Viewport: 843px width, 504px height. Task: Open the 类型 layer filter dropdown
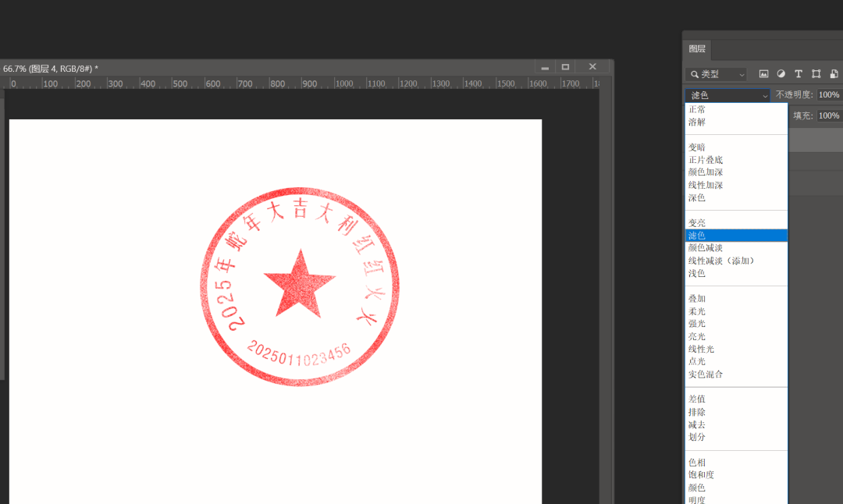pos(717,74)
